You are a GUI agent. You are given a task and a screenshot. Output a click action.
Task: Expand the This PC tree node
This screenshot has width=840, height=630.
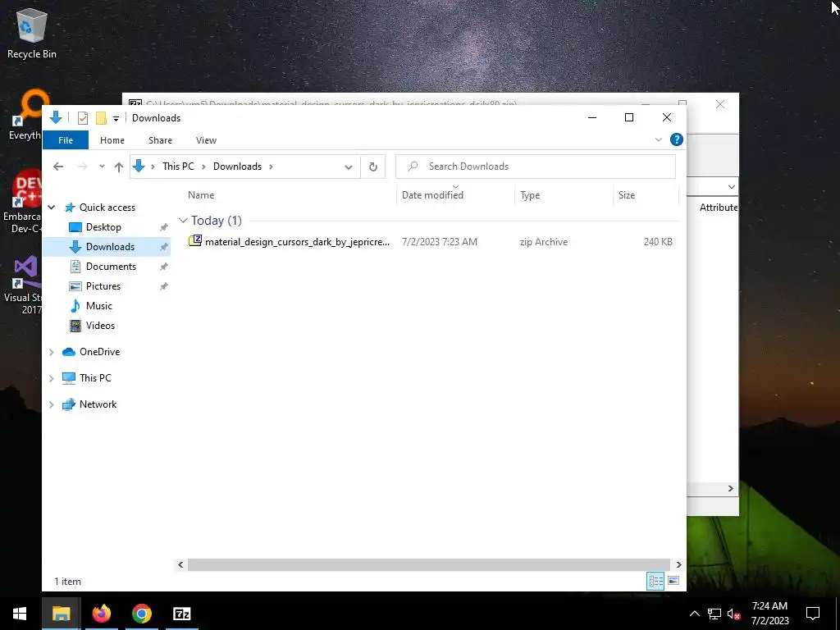pyautogui.click(x=52, y=378)
